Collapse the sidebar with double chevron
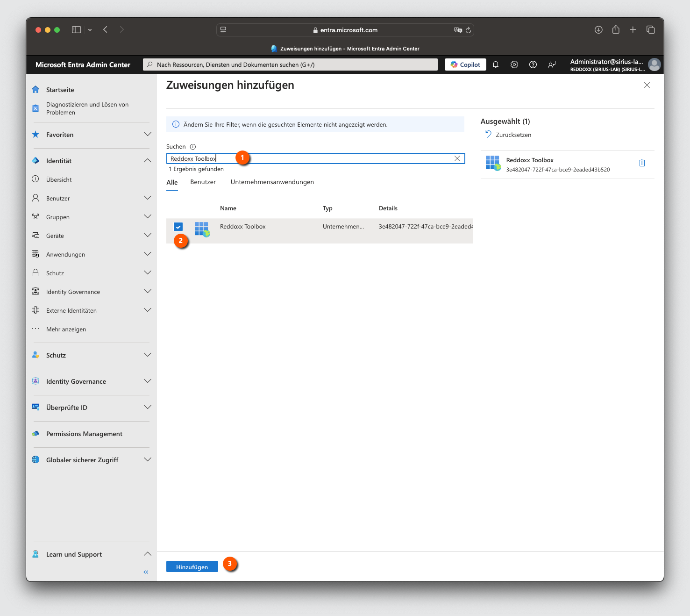Image resolution: width=690 pixels, height=616 pixels. click(146, 572)
